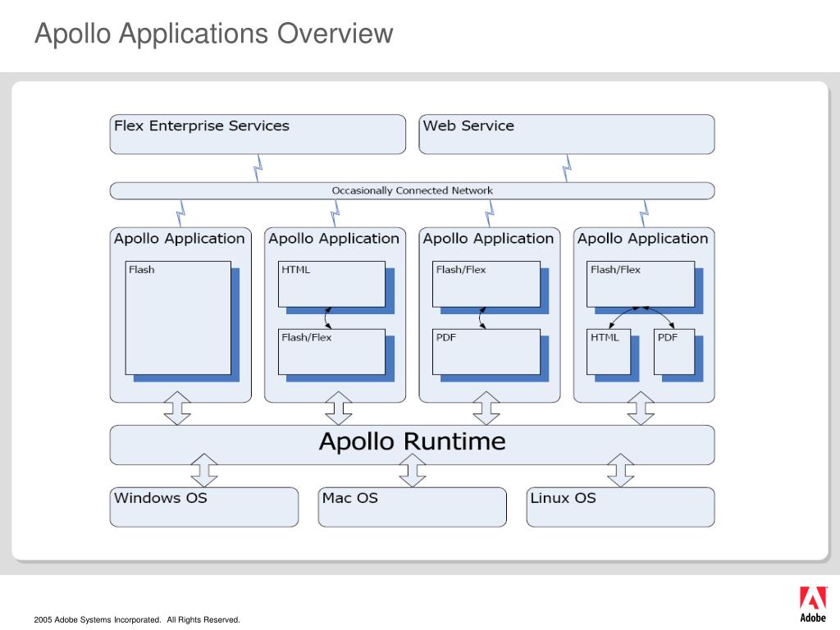The image size is (840, 630).
Task: Click the curved arrow between HTML and Flash/Flex boxes
Action: (328, 318)
